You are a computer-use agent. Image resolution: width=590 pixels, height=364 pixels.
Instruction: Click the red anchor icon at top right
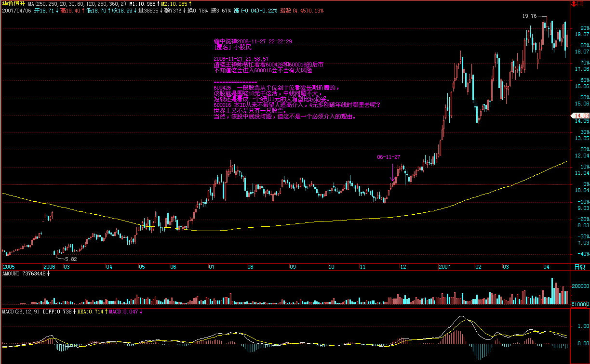click(x=574, y=3)
